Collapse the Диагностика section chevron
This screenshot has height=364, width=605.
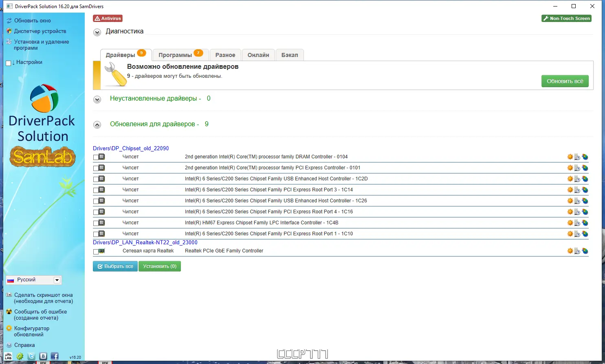pyautogui.click(x=97, y=33)
